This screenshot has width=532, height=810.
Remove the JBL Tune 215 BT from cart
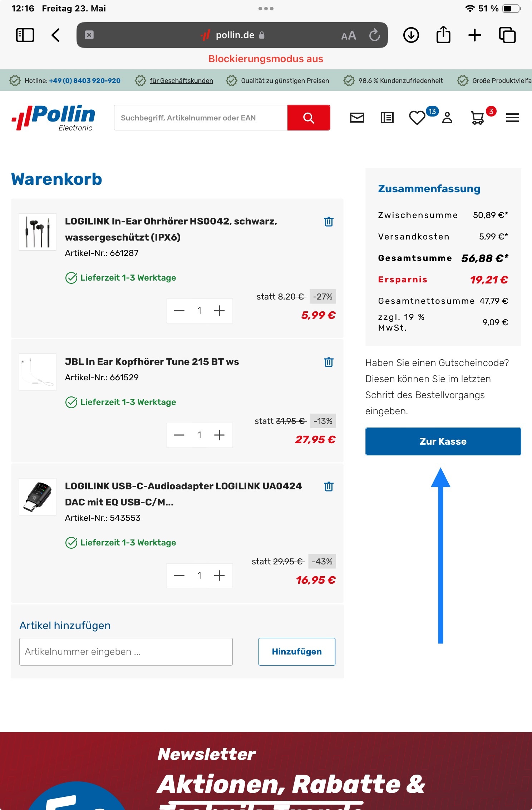tap(329, 362)
